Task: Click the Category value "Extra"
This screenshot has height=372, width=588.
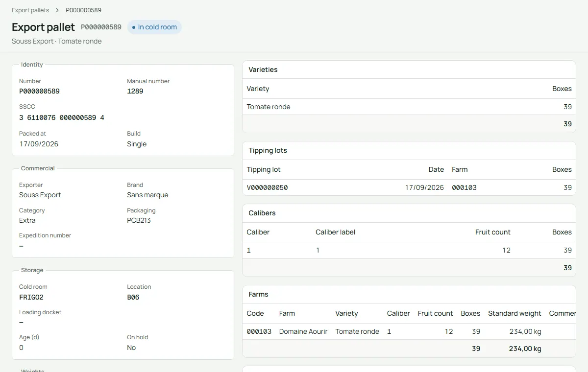Action: (x=27, y=220)
